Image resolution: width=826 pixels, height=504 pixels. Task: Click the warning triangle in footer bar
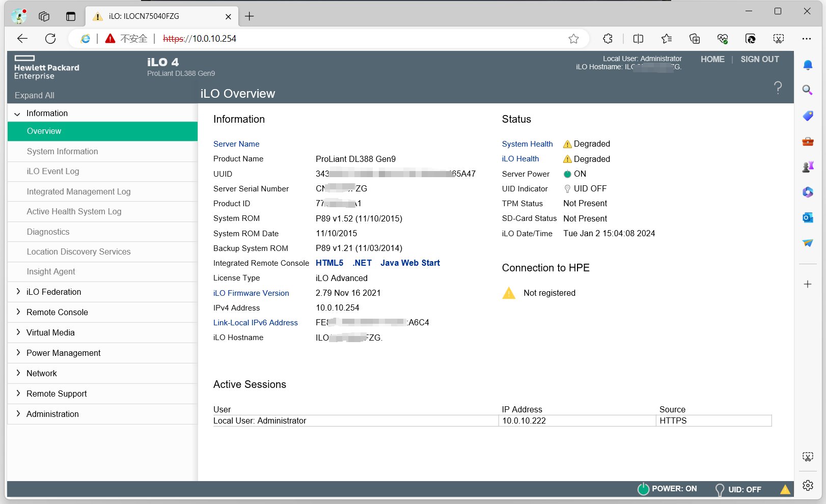785,489
